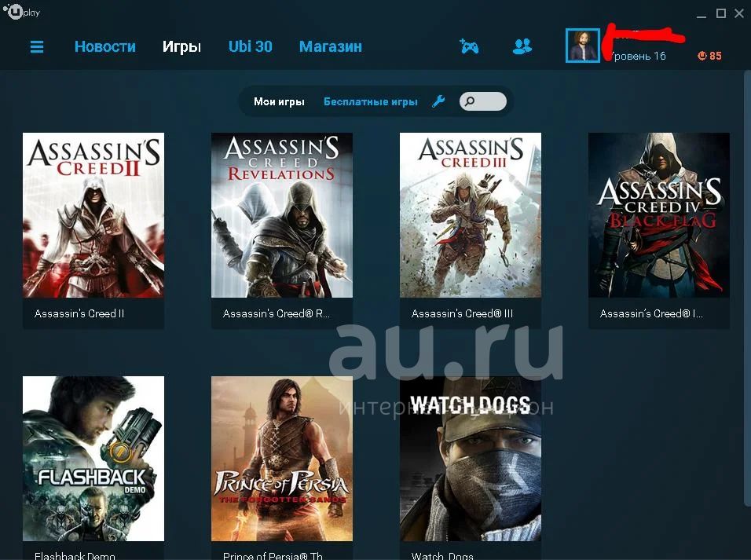Image resolution: width=751 pixels, height=560 pixels.
Task: Focus the game search field
Action: tap(483, 101)
